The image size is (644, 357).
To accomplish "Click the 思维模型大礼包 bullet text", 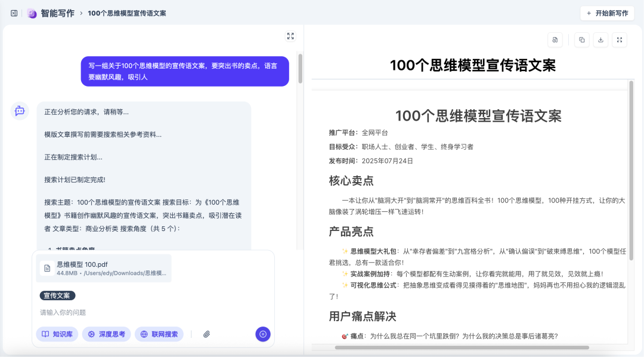I will [x=477, y=257].
